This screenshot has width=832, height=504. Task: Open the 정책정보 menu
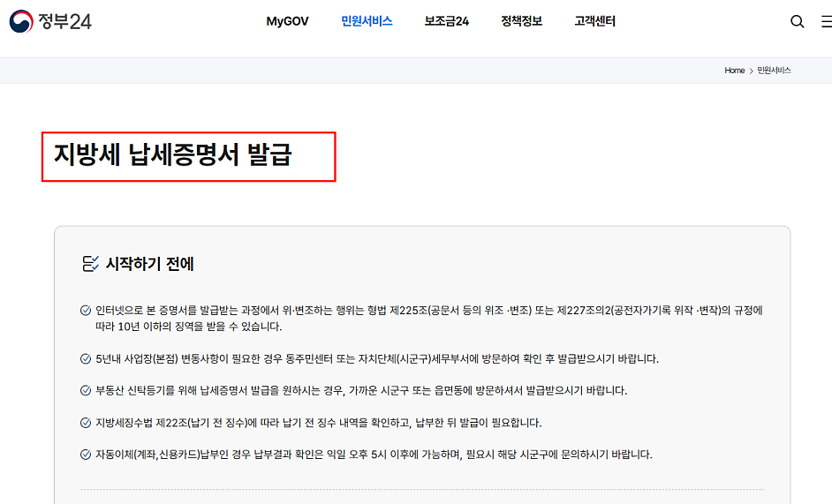(x=522, y=21)
